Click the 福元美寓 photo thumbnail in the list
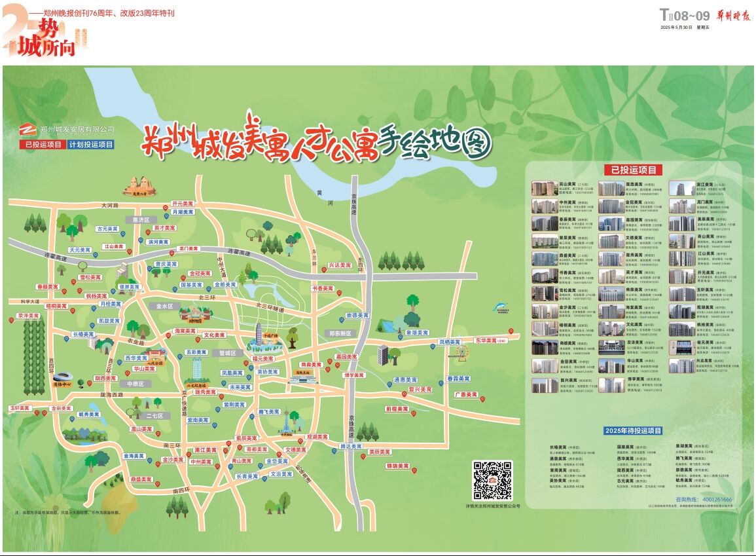This screenshot has height=556, width=756. (x=682, y=347)
